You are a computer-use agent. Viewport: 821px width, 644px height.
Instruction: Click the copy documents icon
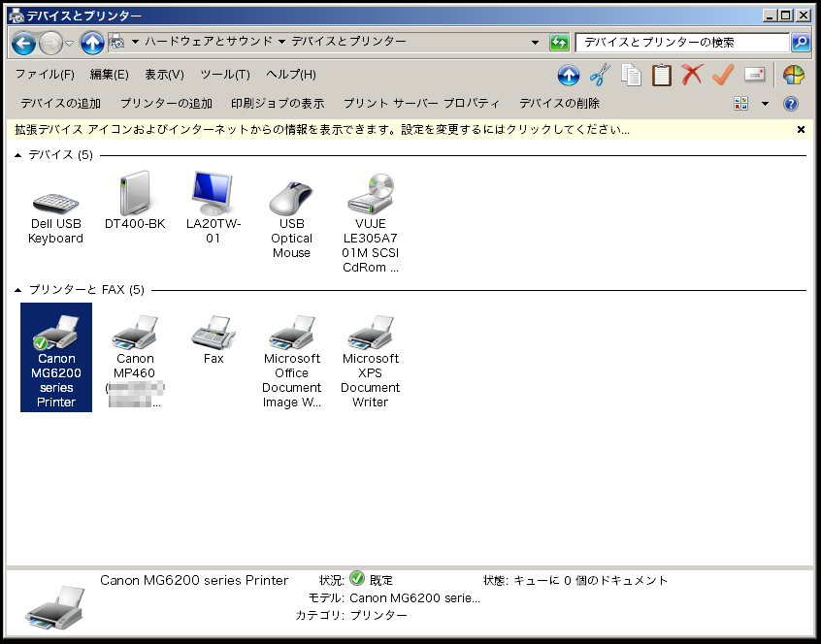[x=631, y=75]
